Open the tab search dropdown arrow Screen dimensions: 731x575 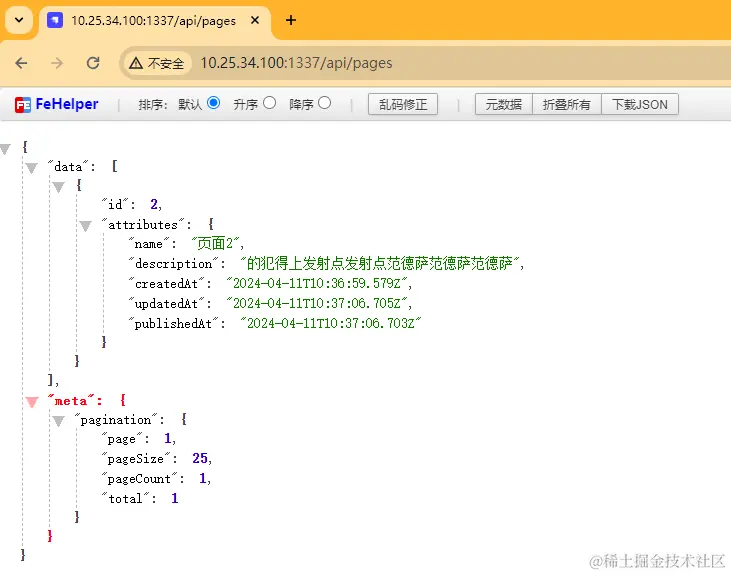(x=19, y=20)
